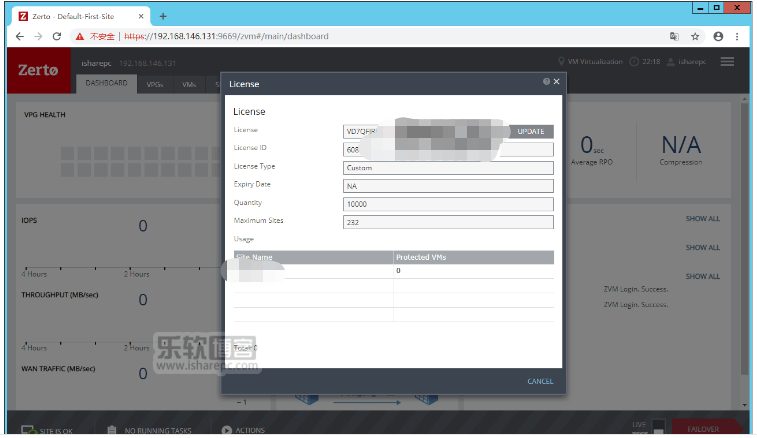Switch to the VMs tab
The height and width of the screenshot is (438, 757).
189,85
